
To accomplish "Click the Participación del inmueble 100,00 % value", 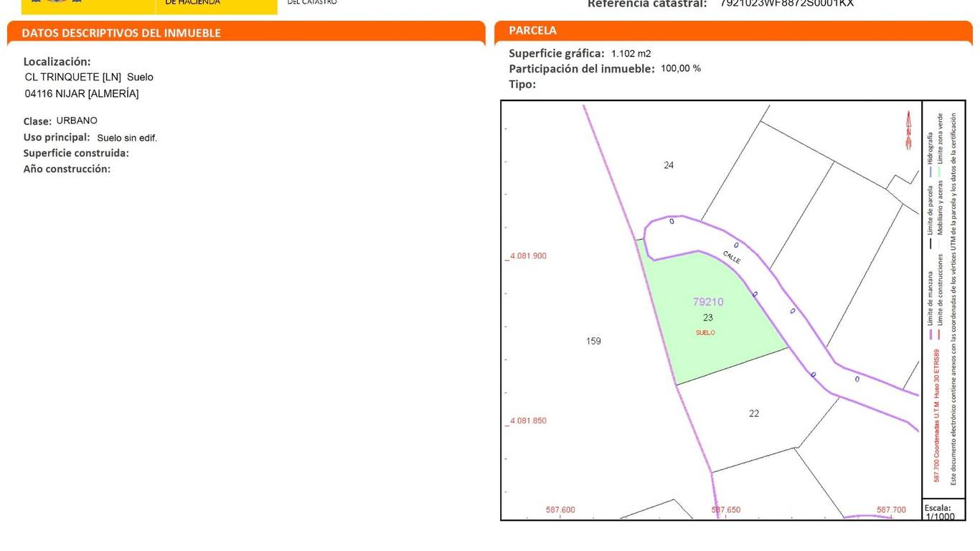I will (x=680, y=69).
